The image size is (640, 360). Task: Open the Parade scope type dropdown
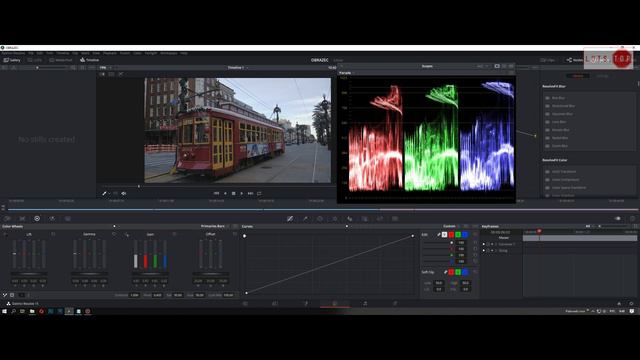click(347, 73)
